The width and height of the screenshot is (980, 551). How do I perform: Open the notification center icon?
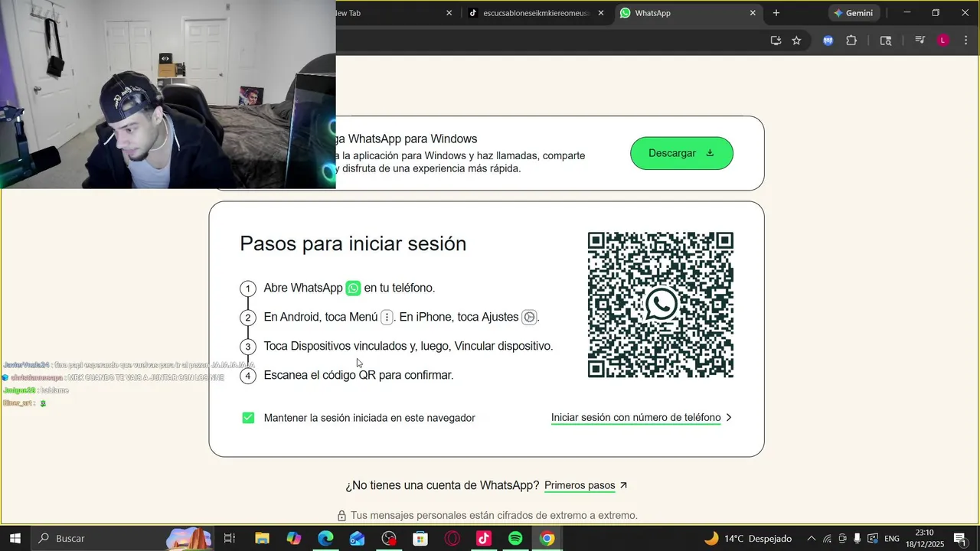pyautogui.click(x=960, y=539)
